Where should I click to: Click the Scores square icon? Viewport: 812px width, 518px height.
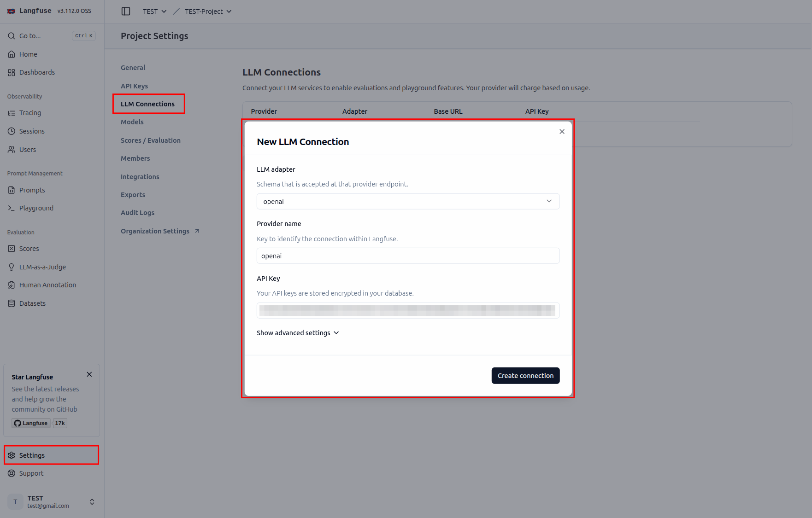click(12, 249)
